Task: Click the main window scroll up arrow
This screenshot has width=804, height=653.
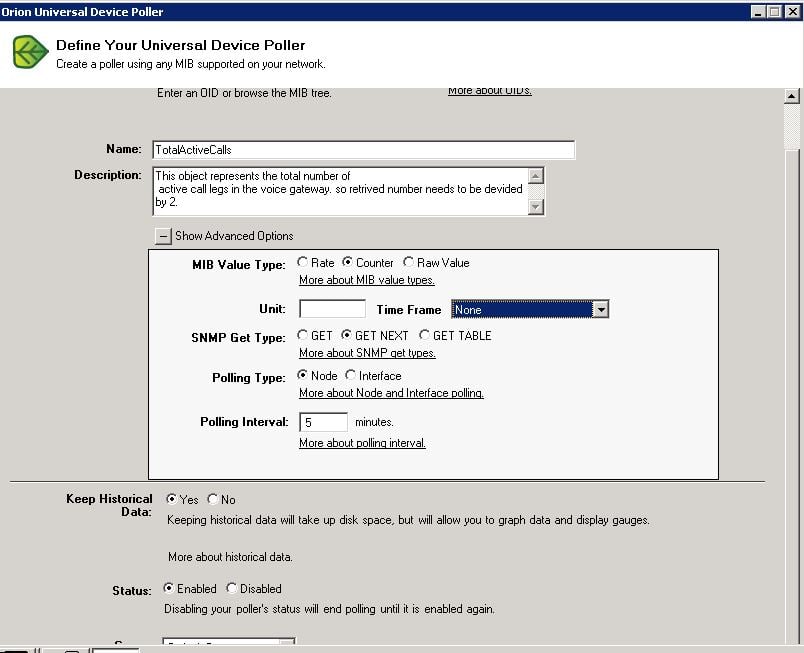Action: coord(792,96)
